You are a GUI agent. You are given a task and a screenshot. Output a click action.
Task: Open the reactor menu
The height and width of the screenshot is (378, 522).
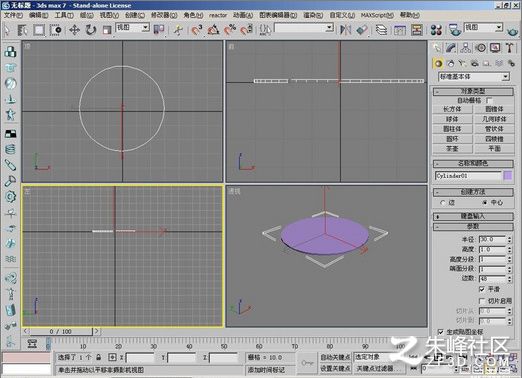click(218, 15)
